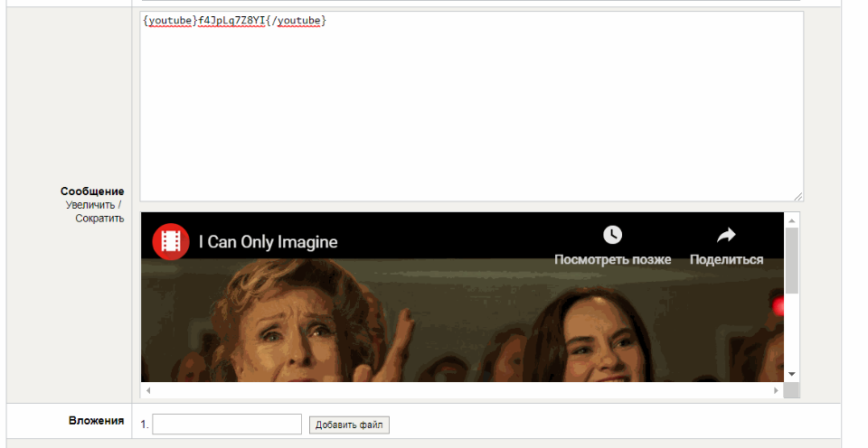Click the preview scrollbar down arrow
Screen dimensions: 868x448
click(x=792, y=375)
